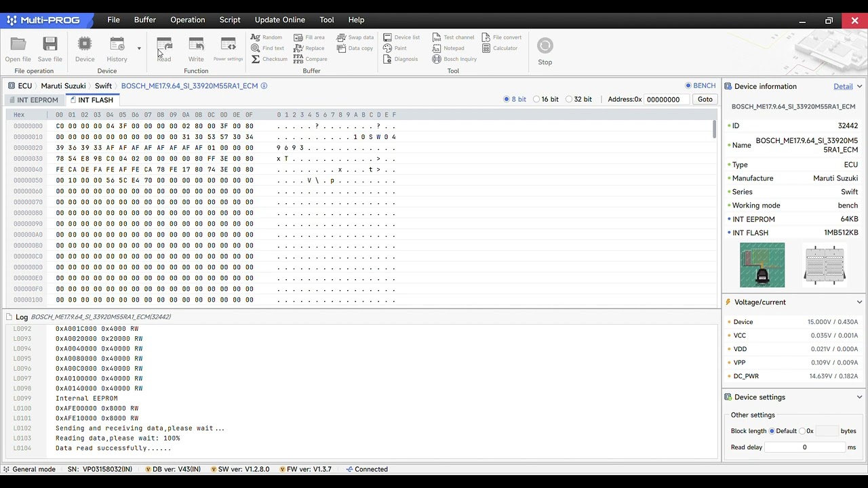Viewport: 868px width, 488px height.
Task: Open the History dropdown arrow
Action: coord(139,49)
